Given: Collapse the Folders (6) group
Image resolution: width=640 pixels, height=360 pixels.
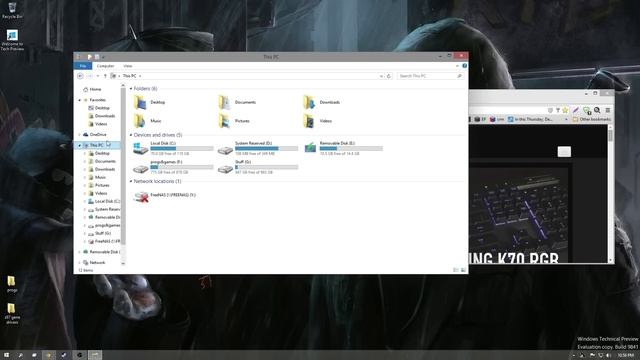Looking at the screenshot, I should [131, 89].
